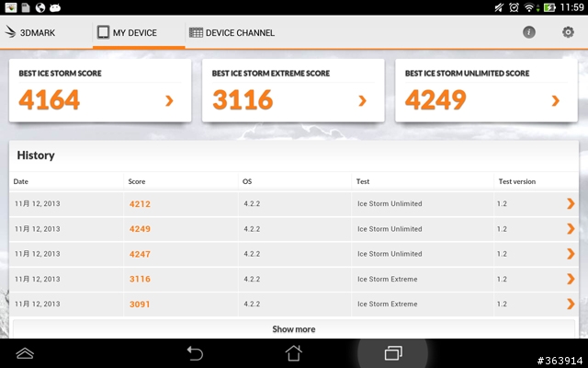The width and height of the screenshot is (588, 368).
Task: Tap the Android robot notification icon
Action: 55,7
